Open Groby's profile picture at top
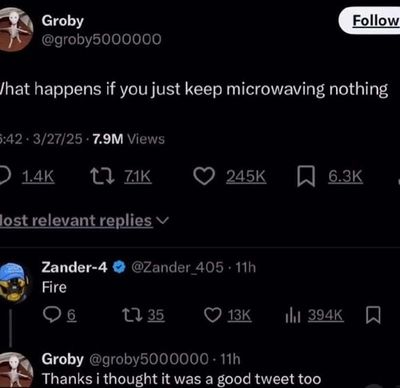The width and height of the screenshot is (400, 388). (15, 29)
